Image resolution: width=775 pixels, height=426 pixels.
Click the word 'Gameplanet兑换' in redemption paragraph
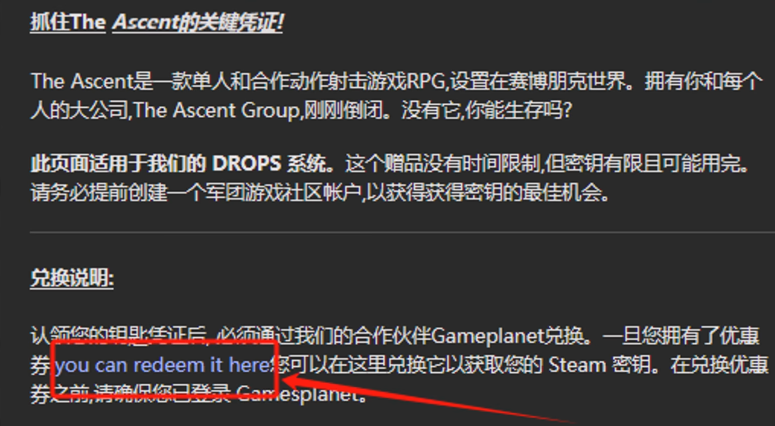click(x=508, y=336)
